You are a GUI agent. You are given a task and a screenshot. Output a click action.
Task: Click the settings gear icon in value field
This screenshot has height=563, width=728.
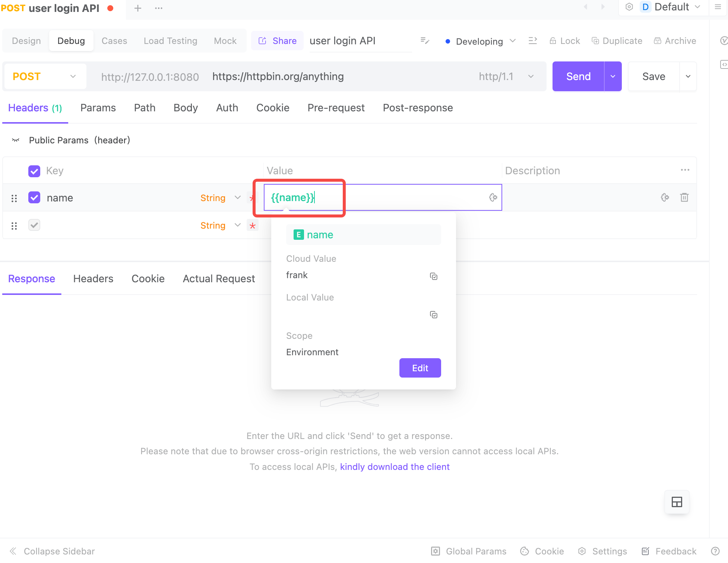493,197
